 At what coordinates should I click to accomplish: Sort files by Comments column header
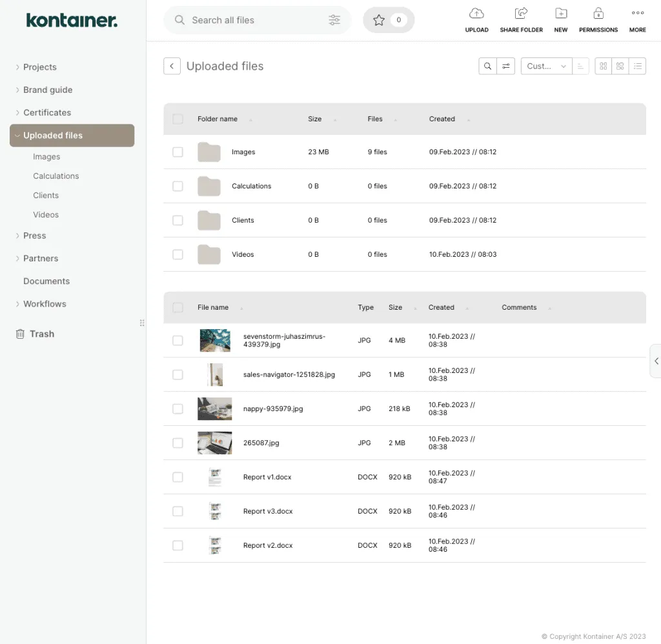coord(519,307)
